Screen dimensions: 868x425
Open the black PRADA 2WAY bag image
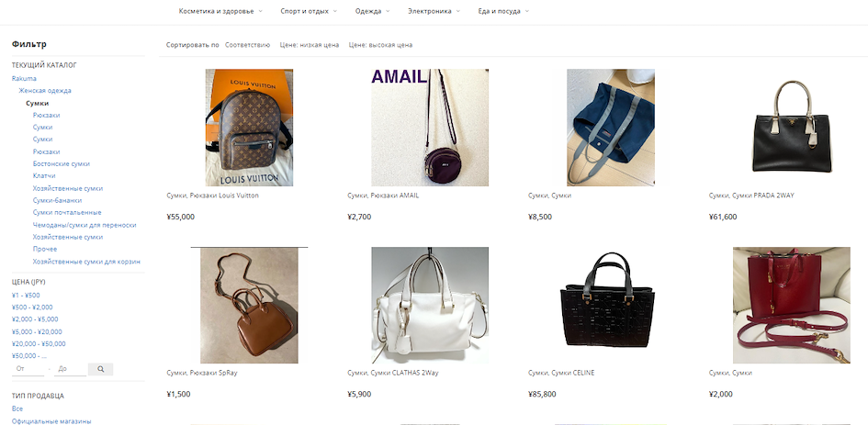[792, 128]
